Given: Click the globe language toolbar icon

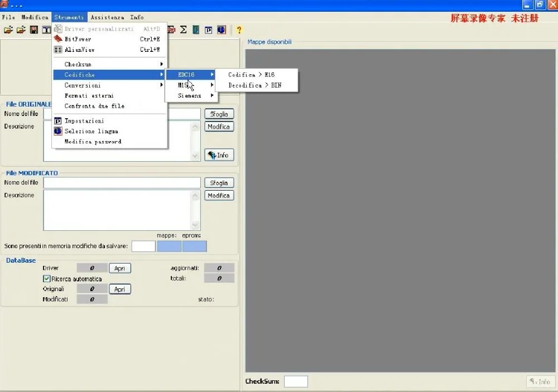Looking at the screenshot, I should point(222,30).
